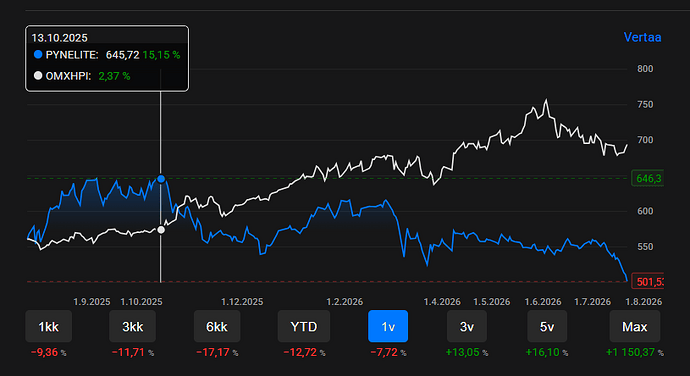Click the 1.2.2026 axis date label
This screenshot has width=690, height=376.
click(345, 302)
